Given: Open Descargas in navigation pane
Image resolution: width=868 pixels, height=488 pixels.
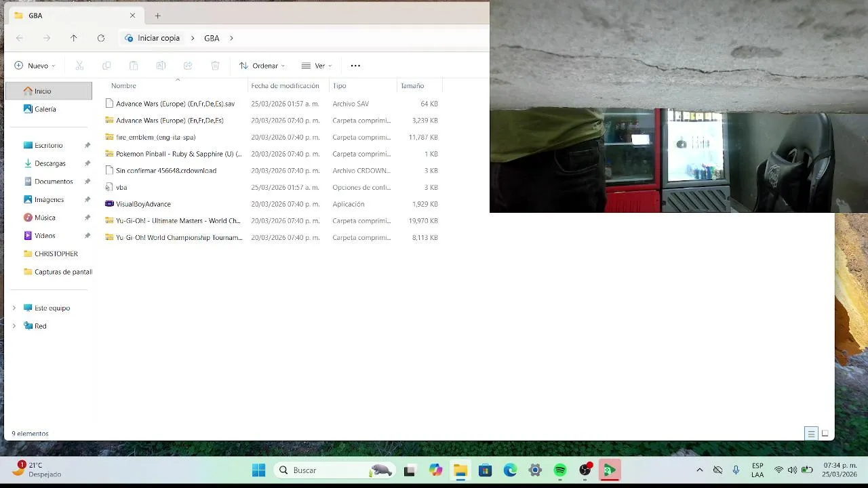Looking at the screenshot, I should tap(49, 163).
